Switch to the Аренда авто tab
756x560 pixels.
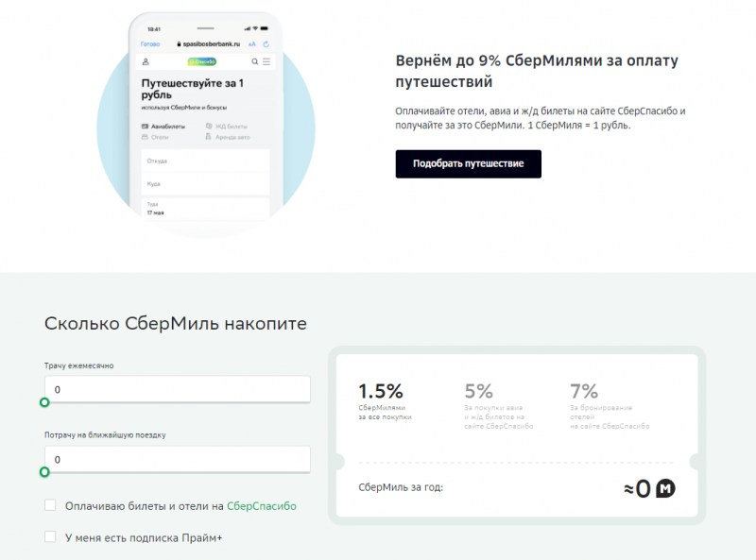(x=230, y=138)
